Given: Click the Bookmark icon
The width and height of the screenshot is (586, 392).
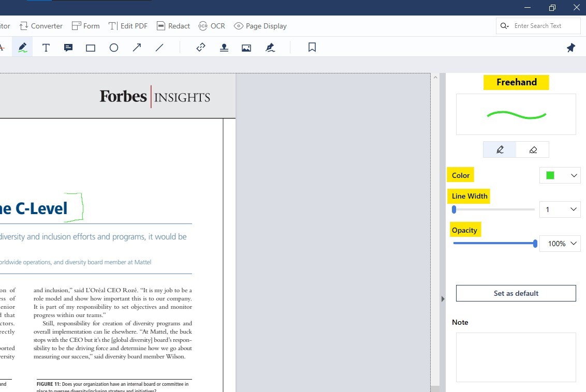Looking at the screenshot, I should point(312,47).
